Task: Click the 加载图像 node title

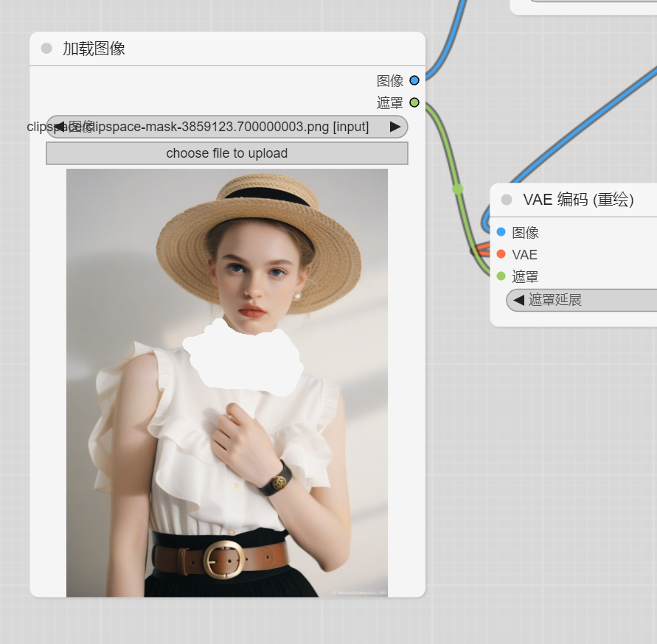Action: click(x=94, y=49)
